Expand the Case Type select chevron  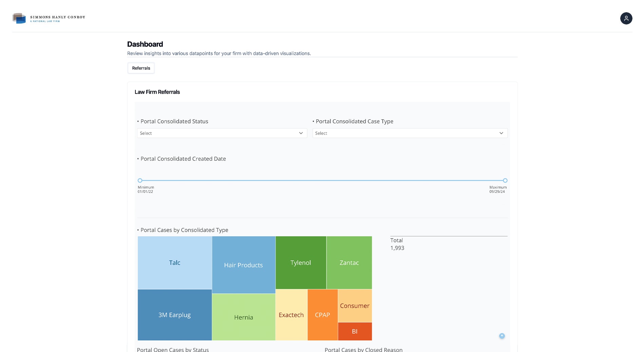coord(501,133)
